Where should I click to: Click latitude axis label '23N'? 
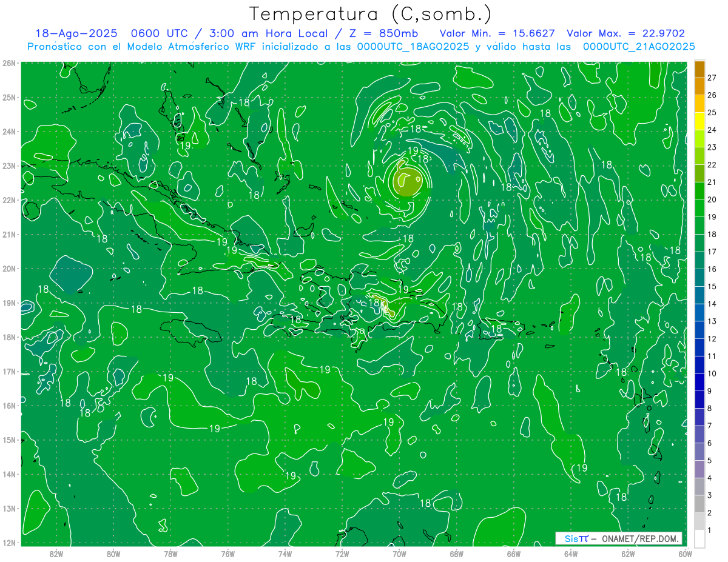coord(9,166)
